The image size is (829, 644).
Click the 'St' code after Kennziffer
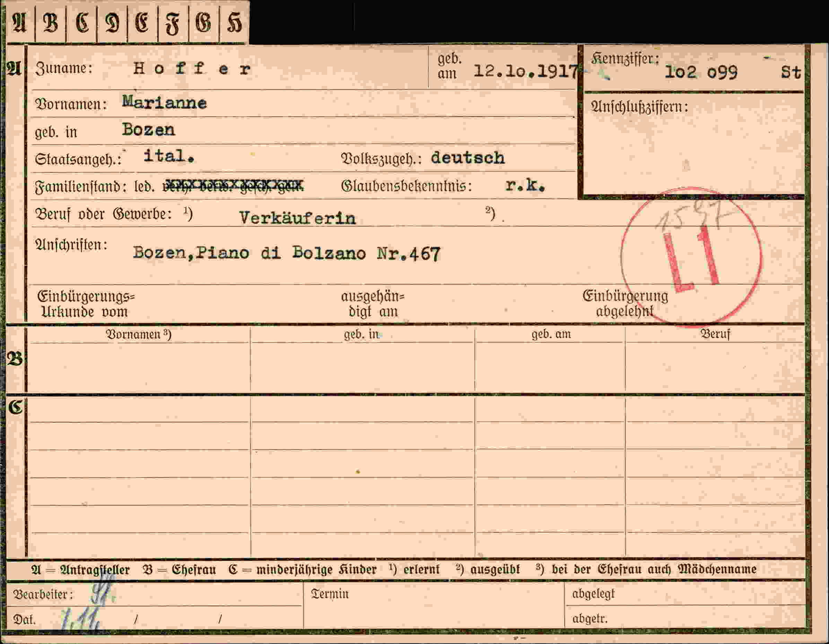click(791, 72)
